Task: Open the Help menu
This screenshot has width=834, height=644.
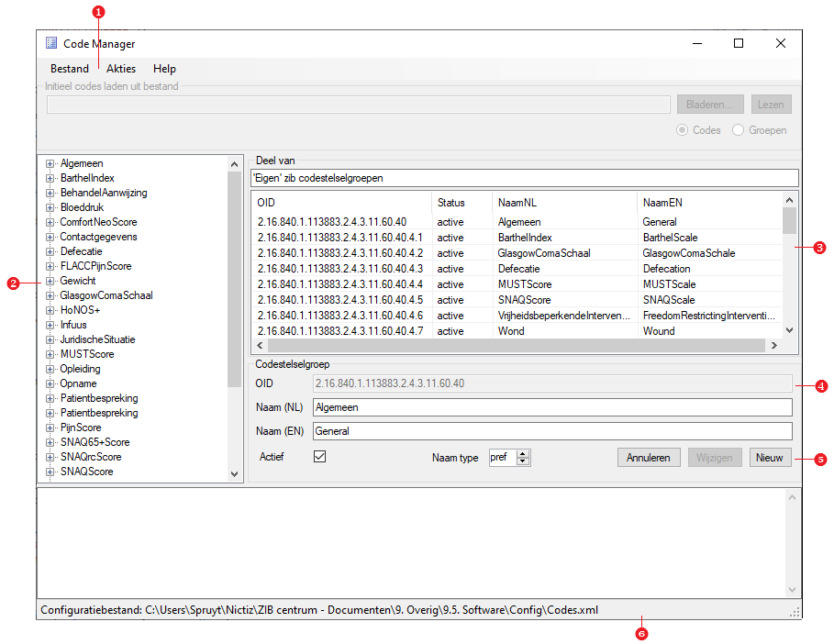Action: [164, 69]
